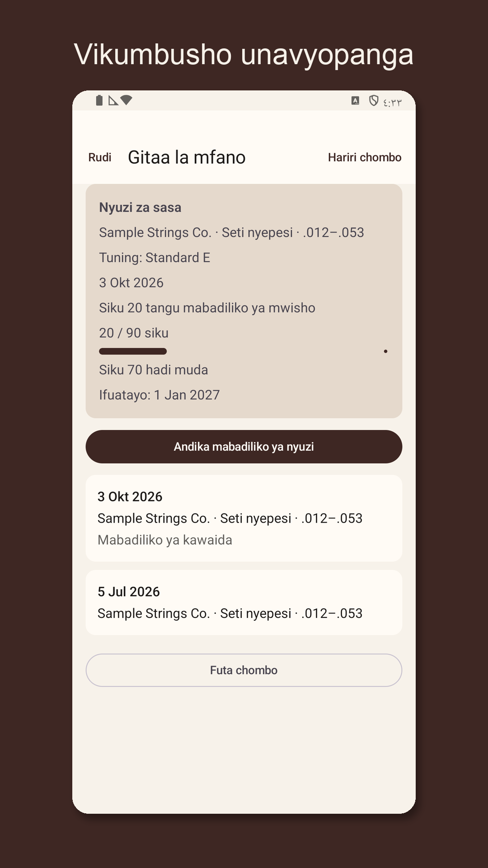The width and height of the screenshot is (488, 868).
Task: Go back with Rudi
Action: point(100,157)
